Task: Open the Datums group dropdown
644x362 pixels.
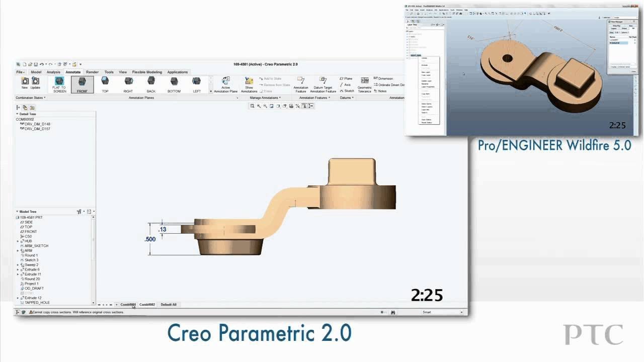Action: click(347, 98)
